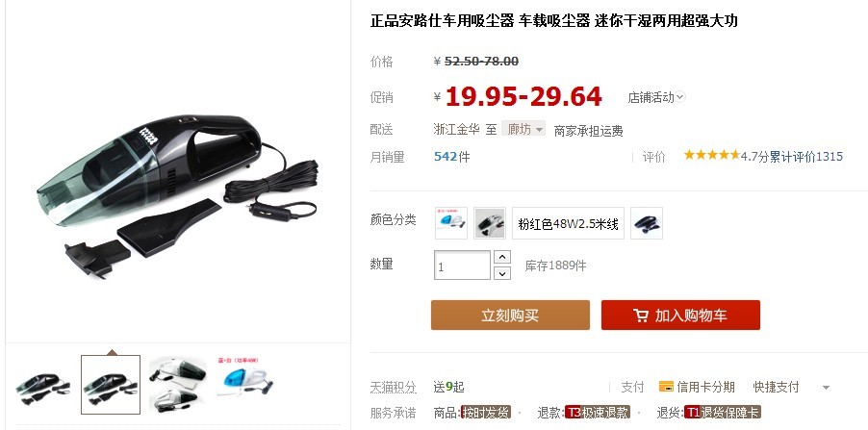Open the 廊坊 delivery destination dropdown
The height and width of the screenshot is (430, 868).
point(523,129)
